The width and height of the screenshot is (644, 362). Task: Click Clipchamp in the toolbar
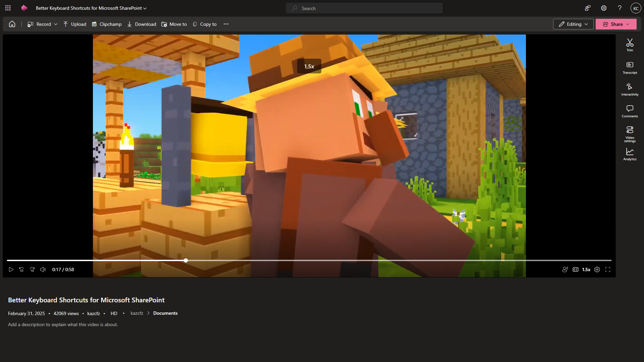[x=107, y=24]
